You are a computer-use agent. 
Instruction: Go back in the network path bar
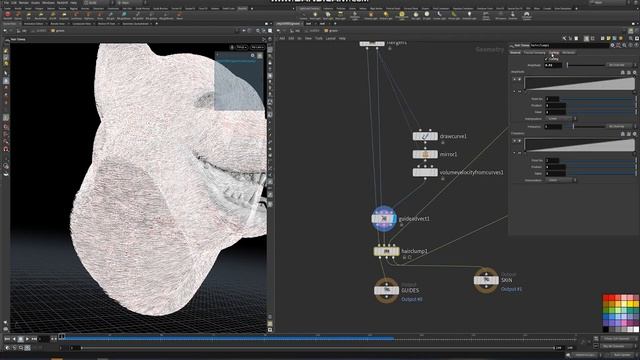[x=279, y=31]
